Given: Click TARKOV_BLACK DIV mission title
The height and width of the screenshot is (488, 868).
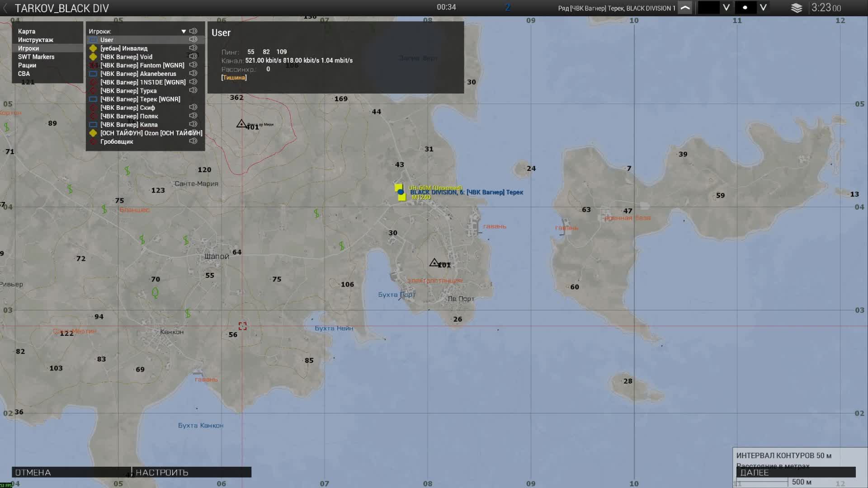Looking at the screenshot, I should (62, 8).
